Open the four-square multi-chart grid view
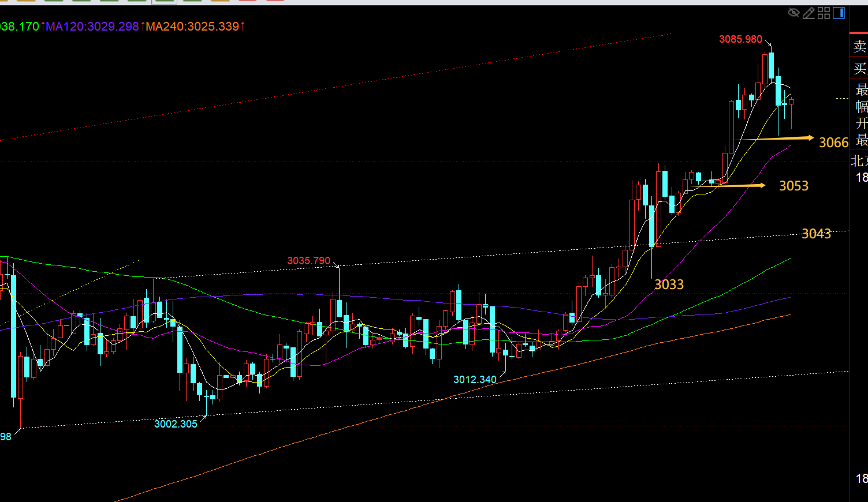868x502 pixels. (x=824, y=13)
